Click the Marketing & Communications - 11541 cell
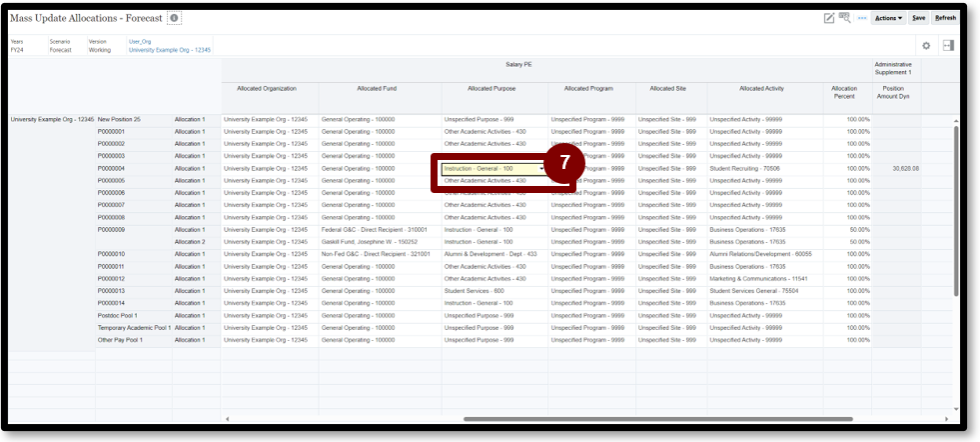 [x=765, y=279]
